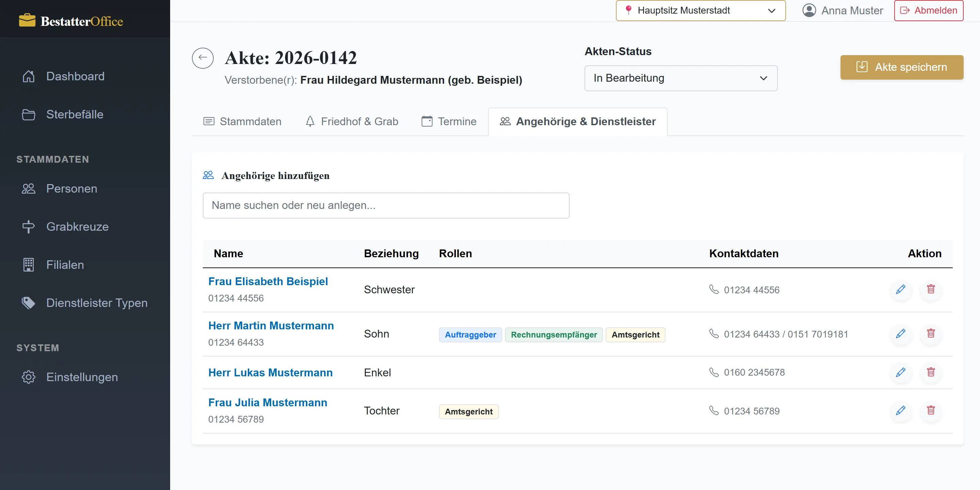Image resolution: width=980 pixels, height=490 pixels.
Task: Click phone icon next to 0160 2345678
Action: (714, 372)
